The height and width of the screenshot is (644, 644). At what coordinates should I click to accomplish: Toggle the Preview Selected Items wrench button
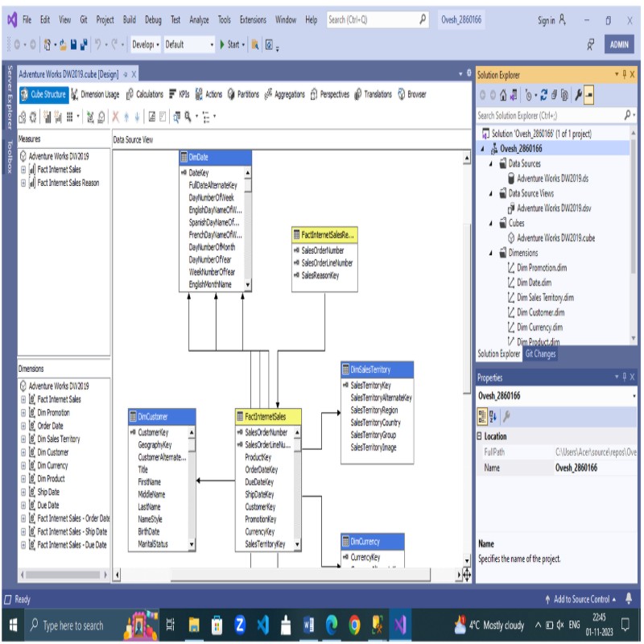coord(589,93)
